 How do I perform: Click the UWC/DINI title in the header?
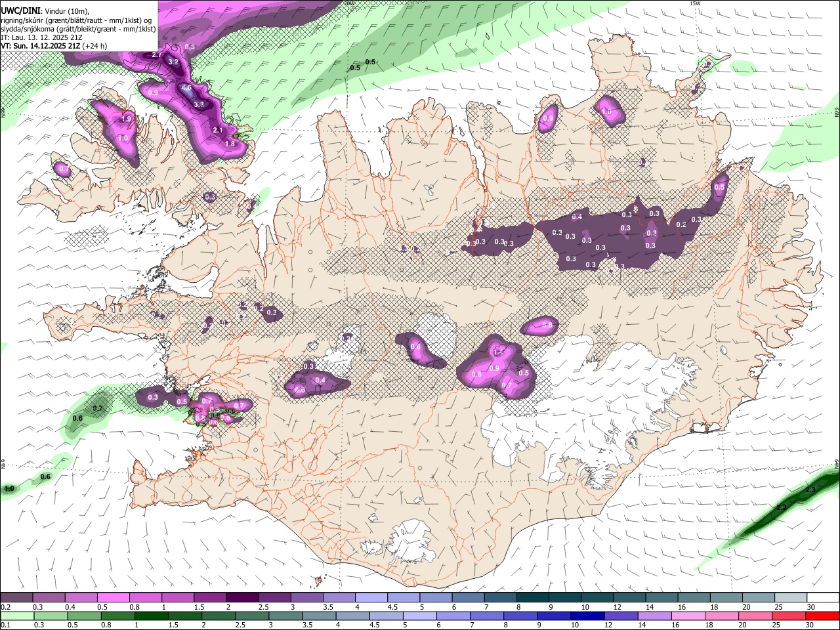tap(20, 10)
